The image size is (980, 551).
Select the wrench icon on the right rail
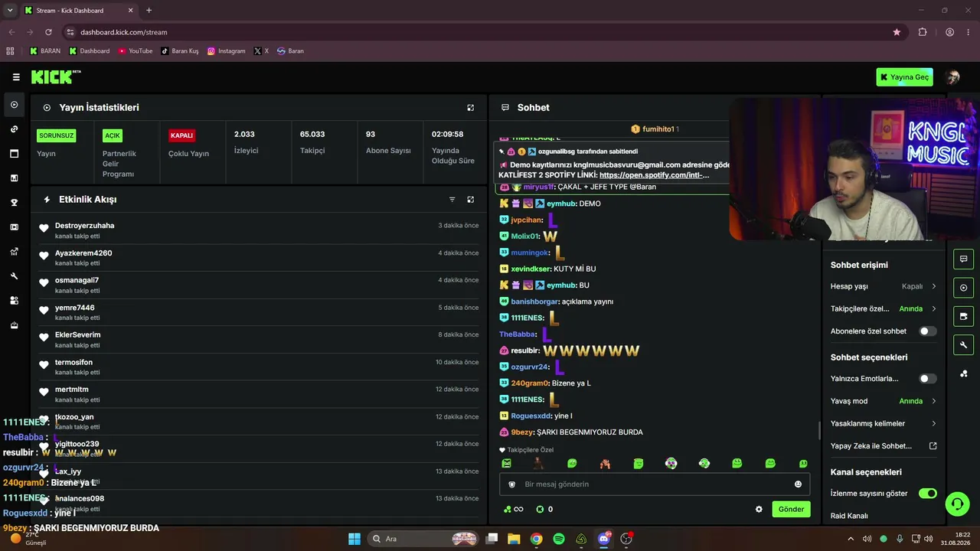(x=963, y=345)
